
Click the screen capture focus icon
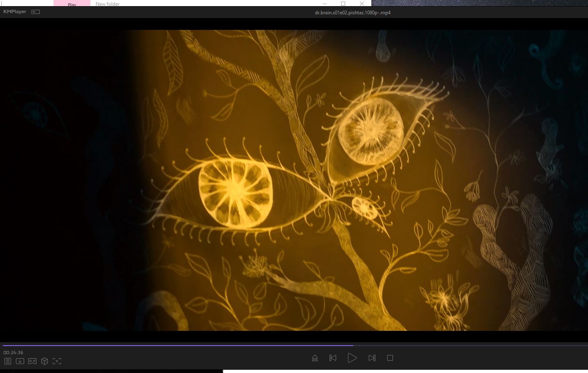coord(57,361)
